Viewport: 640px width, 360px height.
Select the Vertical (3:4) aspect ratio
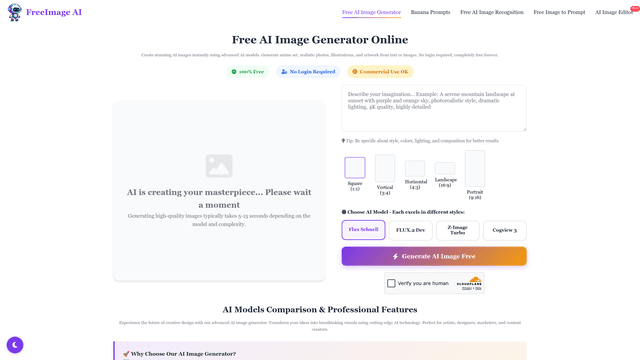click(385, 175)
